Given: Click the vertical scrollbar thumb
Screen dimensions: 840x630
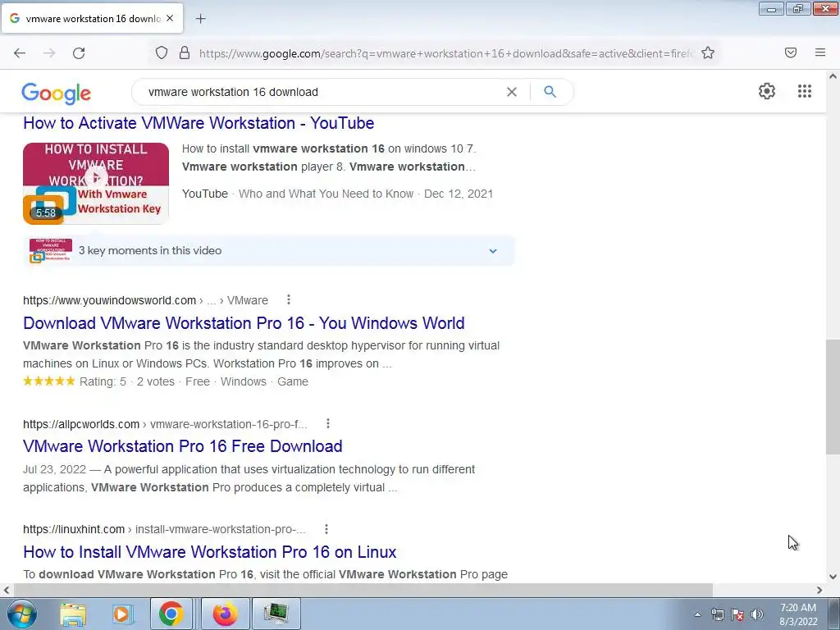Looking at the screenshot, I should [x=833, y=396].
